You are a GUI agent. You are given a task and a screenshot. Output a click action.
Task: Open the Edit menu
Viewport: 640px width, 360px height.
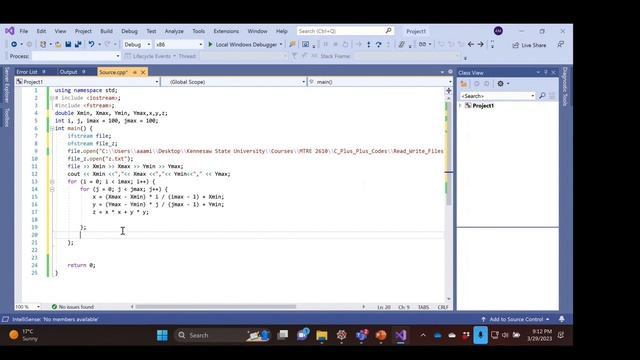point(41,31)
